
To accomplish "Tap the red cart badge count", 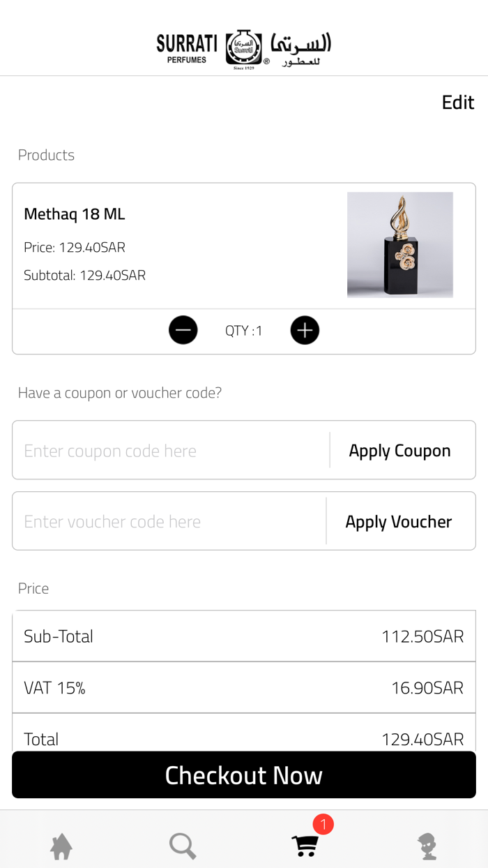I will (323, 825).
